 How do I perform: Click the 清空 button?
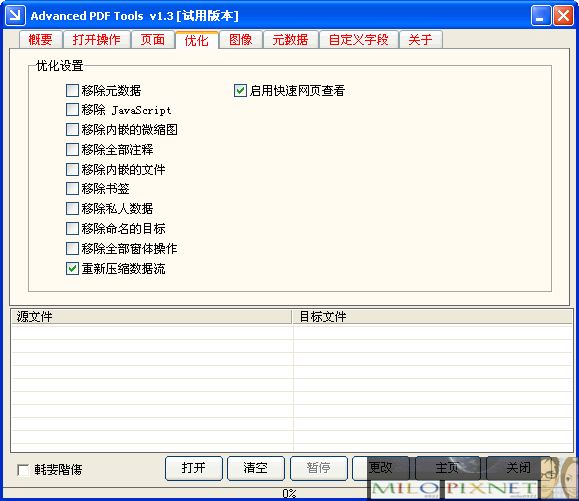click(256, 468)
